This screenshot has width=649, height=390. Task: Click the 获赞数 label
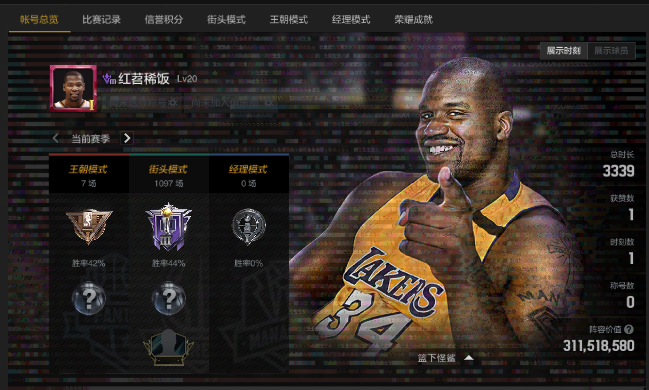622,198
